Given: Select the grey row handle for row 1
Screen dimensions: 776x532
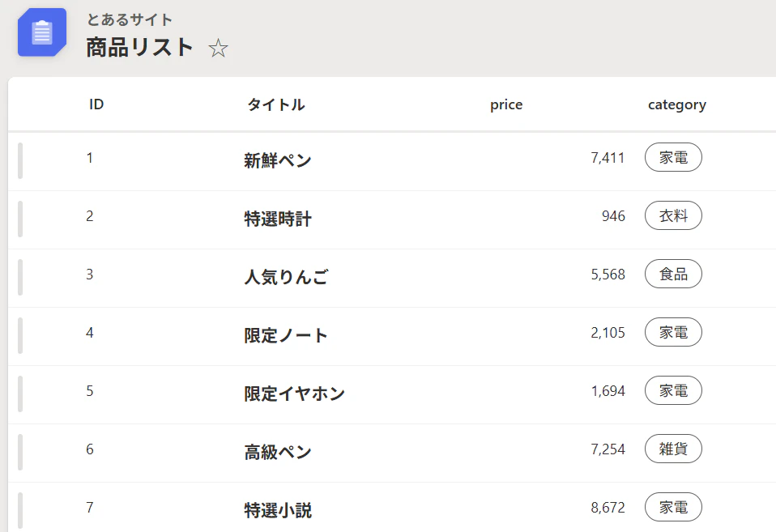Looking at the screenshot, I should pyautogui.click(x=19, y=160).
